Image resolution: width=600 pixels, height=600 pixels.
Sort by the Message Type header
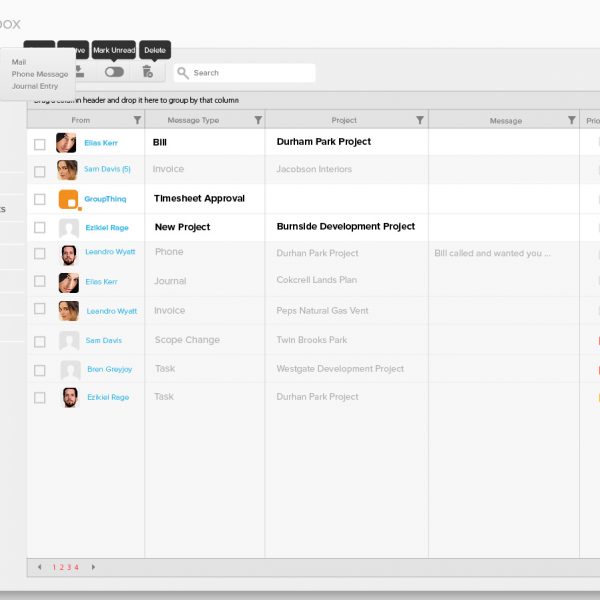(x=193, y=120)
